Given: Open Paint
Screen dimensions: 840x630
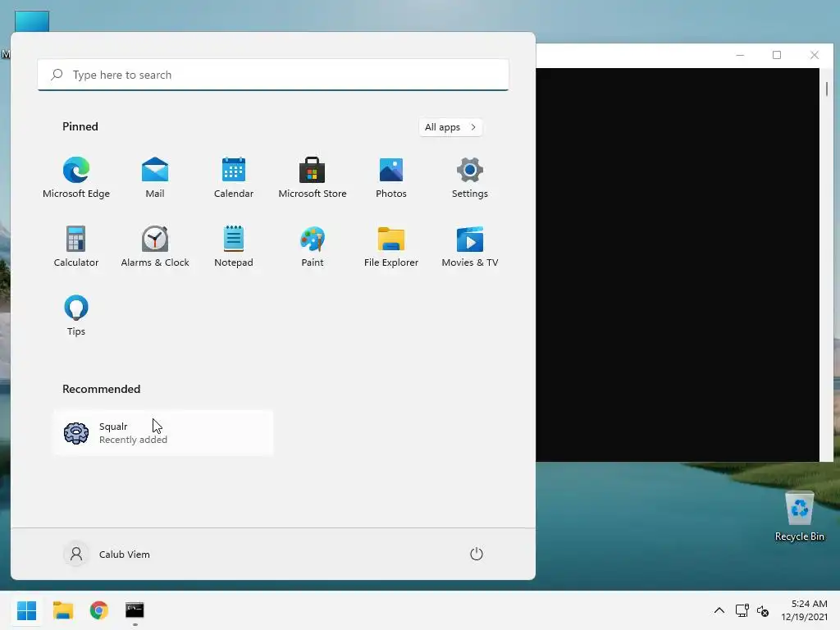Looking at the screenshot, I should (x=313, y=247).
